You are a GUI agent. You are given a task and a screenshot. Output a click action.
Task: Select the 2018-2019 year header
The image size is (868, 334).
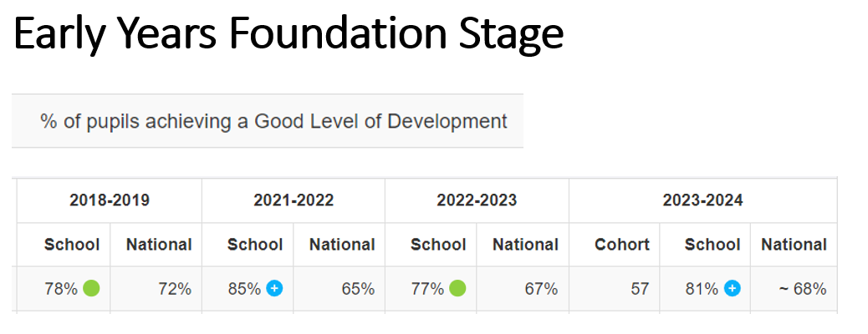[x=110, y=200]
